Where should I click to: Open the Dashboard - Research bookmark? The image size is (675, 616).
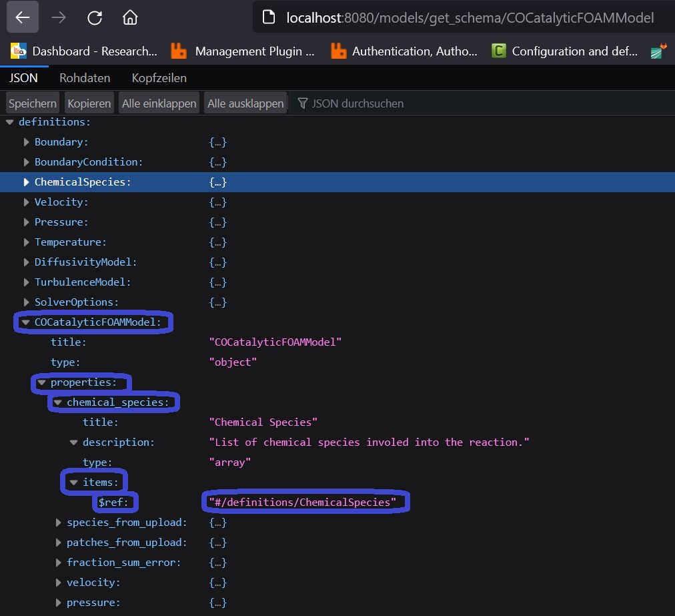84,51
